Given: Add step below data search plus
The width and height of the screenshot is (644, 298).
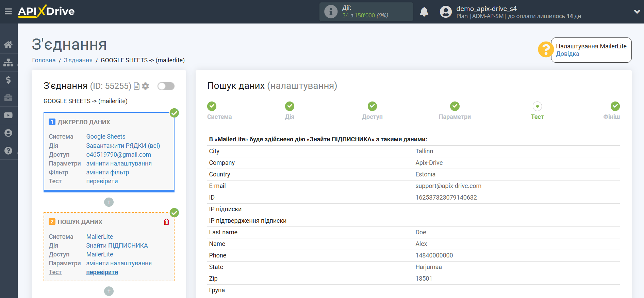Looking at the screenshot, I should [x=109, y=291].
